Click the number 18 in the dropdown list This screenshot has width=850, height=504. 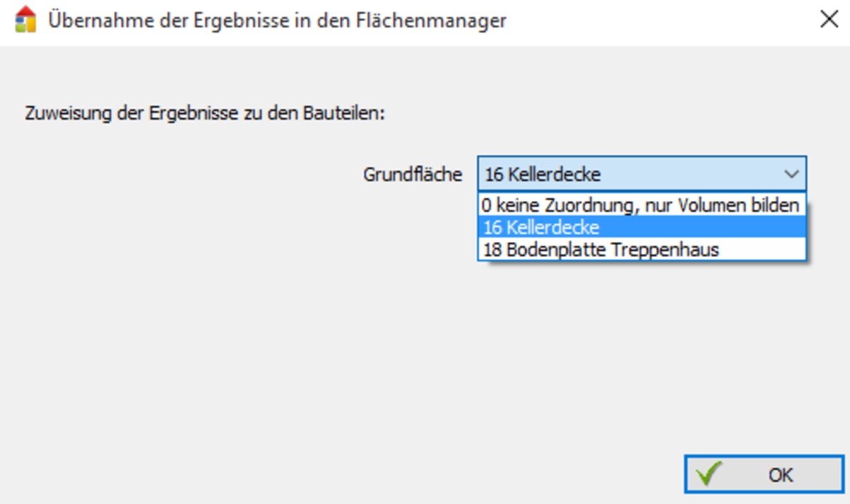coord(492,249)
